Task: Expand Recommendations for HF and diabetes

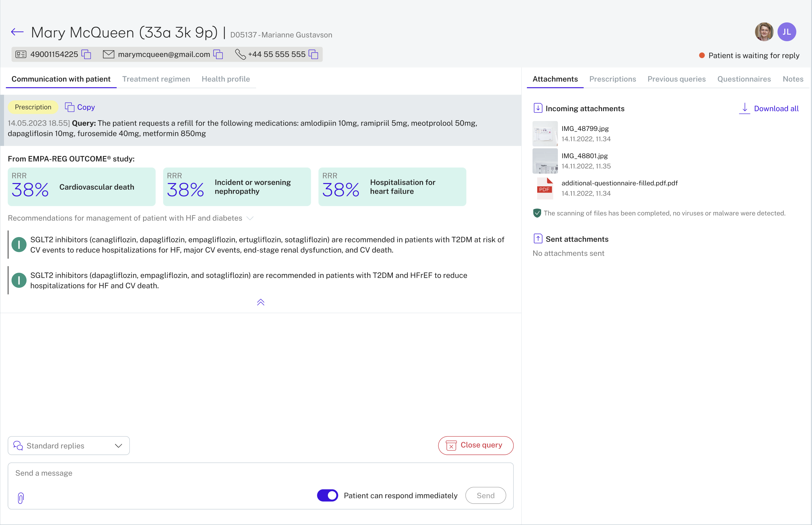Action: point(250,218)
